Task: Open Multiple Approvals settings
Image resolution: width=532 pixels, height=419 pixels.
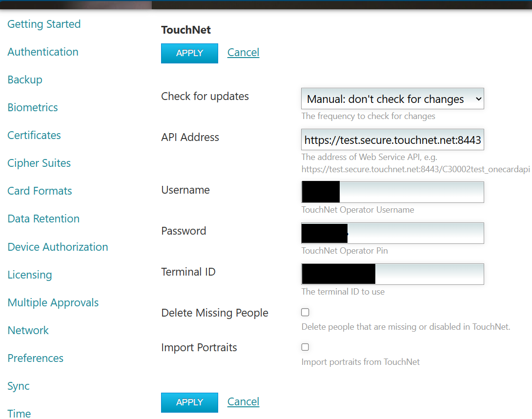Action: click(x=53, y=302)
